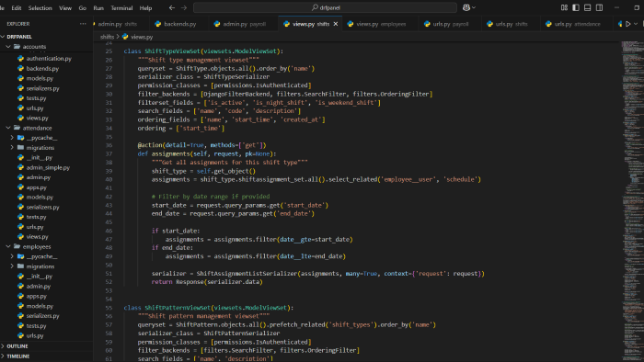The width and height of the screenshot is (644, 362).
Task: Open tests.py in the employees folder
Action: 46,326
